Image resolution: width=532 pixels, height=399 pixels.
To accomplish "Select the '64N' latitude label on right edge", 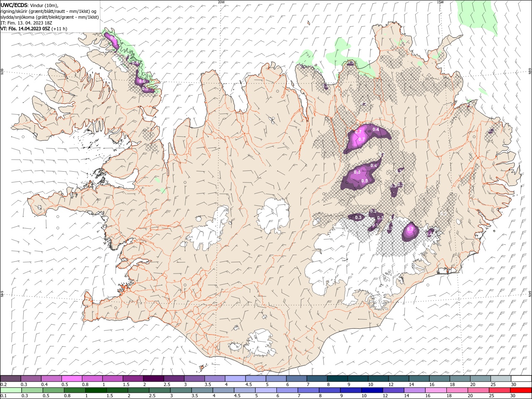I will click(530, 293).
